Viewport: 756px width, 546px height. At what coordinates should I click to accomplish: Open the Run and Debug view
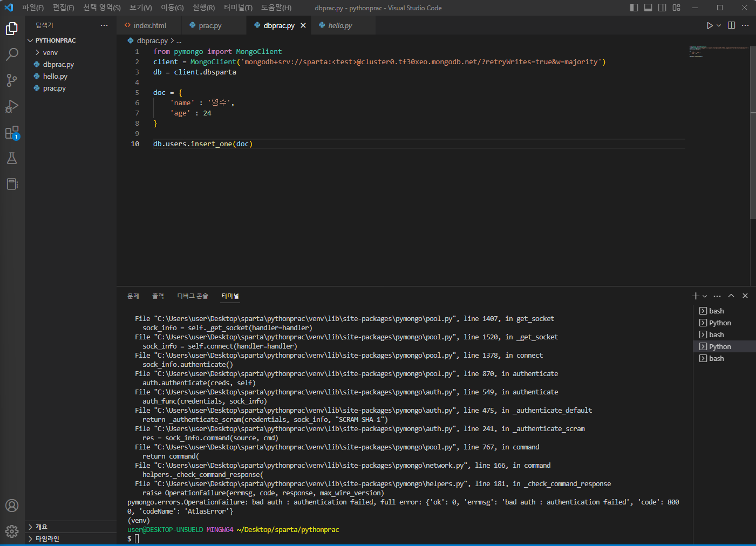[12, 106]
